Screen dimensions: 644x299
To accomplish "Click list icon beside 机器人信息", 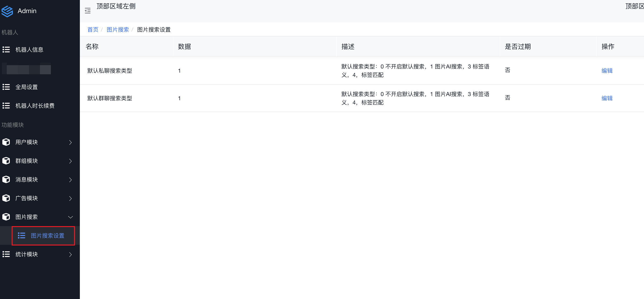I will 6,50.
